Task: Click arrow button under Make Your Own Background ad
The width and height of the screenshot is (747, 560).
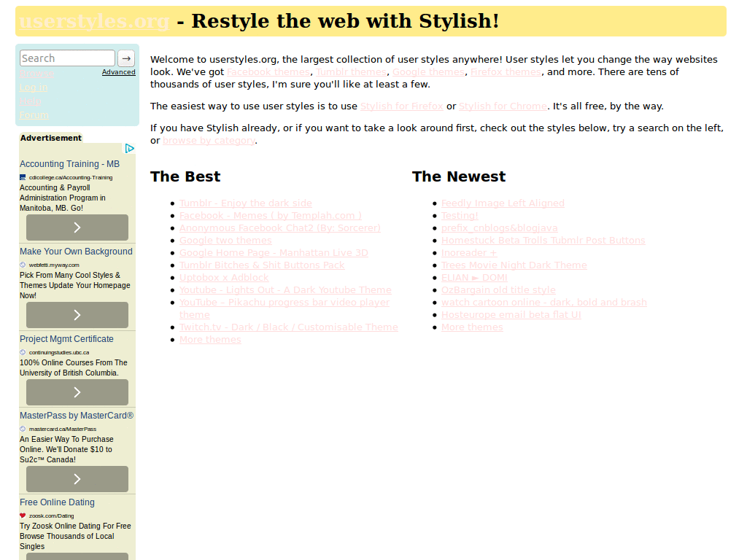Action: coord(77,315)
